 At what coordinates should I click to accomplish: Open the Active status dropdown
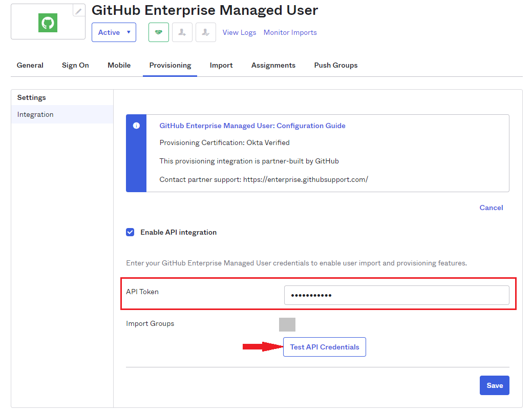click(114, 32)
